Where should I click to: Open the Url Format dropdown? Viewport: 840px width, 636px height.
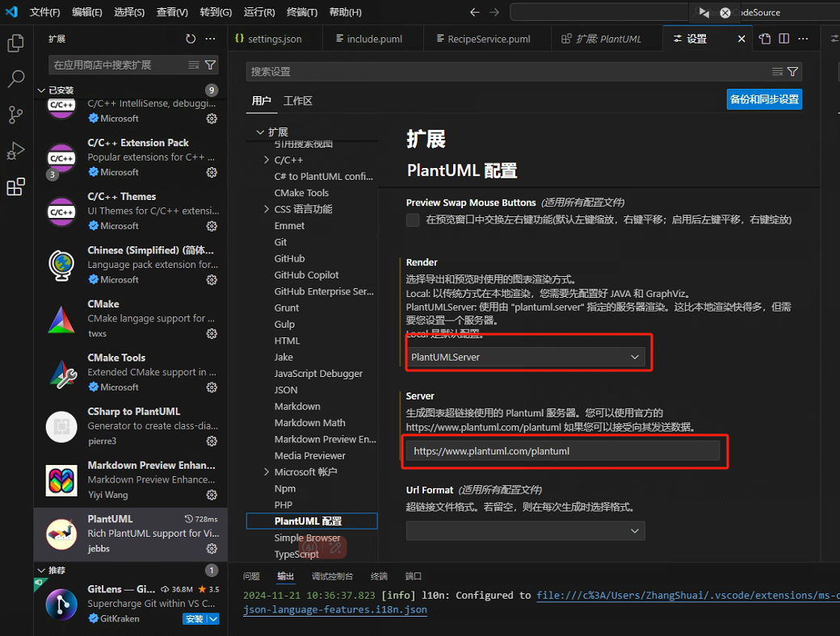tap(526, 531)
